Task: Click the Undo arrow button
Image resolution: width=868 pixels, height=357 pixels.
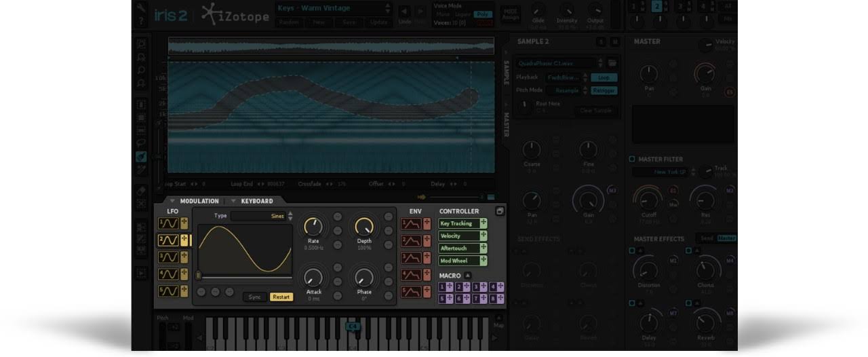Action: point(404,11)
